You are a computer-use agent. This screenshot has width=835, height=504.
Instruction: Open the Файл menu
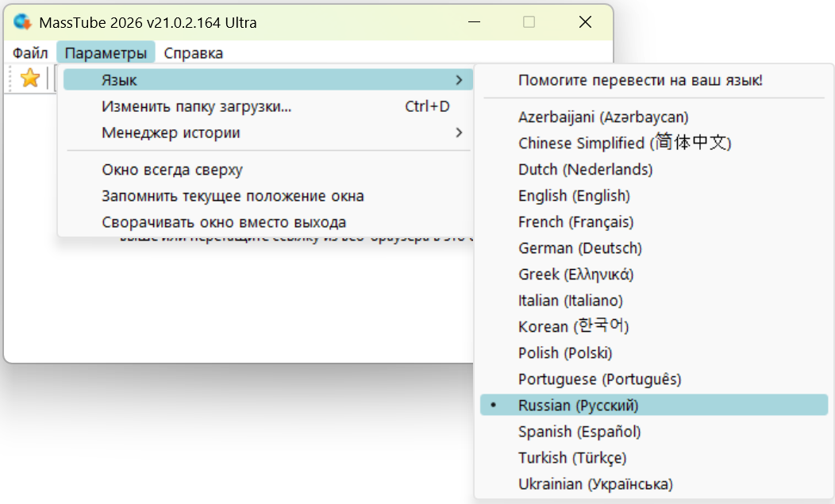click(30, 53)
